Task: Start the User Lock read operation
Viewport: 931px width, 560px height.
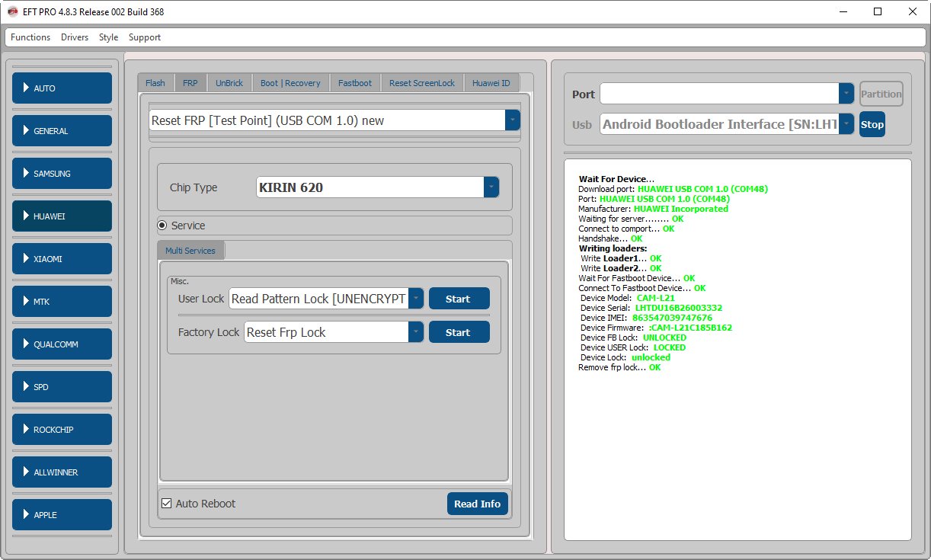Action: click(459, 299)
